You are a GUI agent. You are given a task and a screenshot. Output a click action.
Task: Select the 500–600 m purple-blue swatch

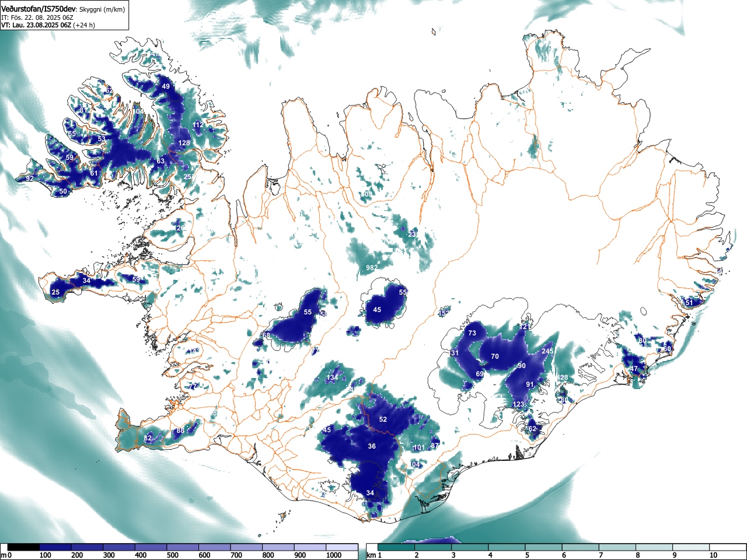pyautogui.click(x=183, y=547)
